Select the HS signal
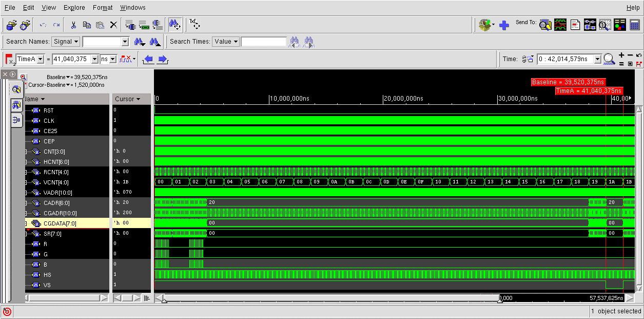 (x=47, y=274)
